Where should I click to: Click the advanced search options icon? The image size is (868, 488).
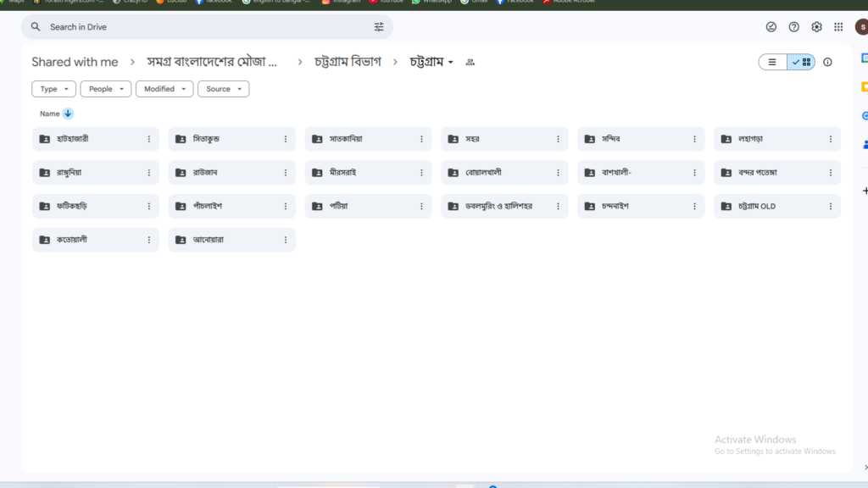click(379, 27)
